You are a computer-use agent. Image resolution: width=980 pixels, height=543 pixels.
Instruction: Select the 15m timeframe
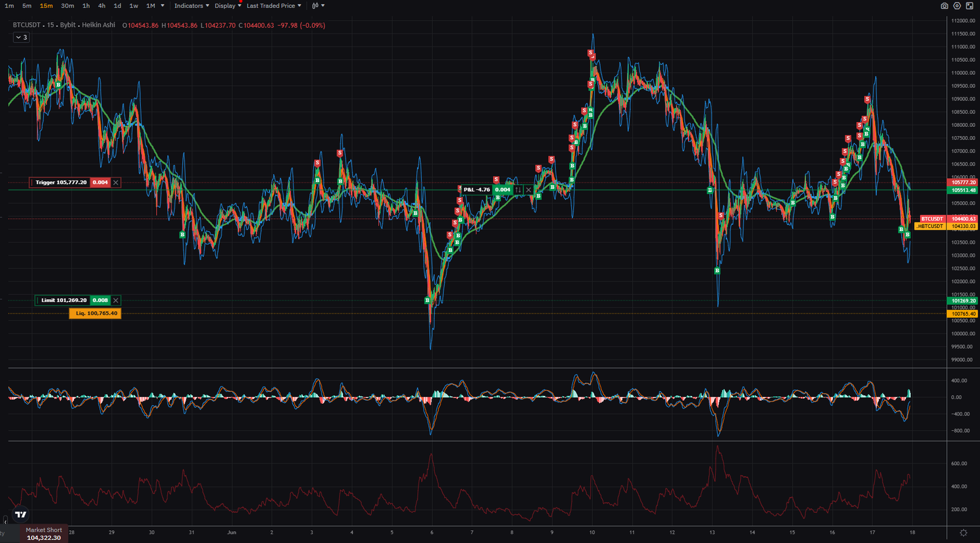[x=46, y=6]
